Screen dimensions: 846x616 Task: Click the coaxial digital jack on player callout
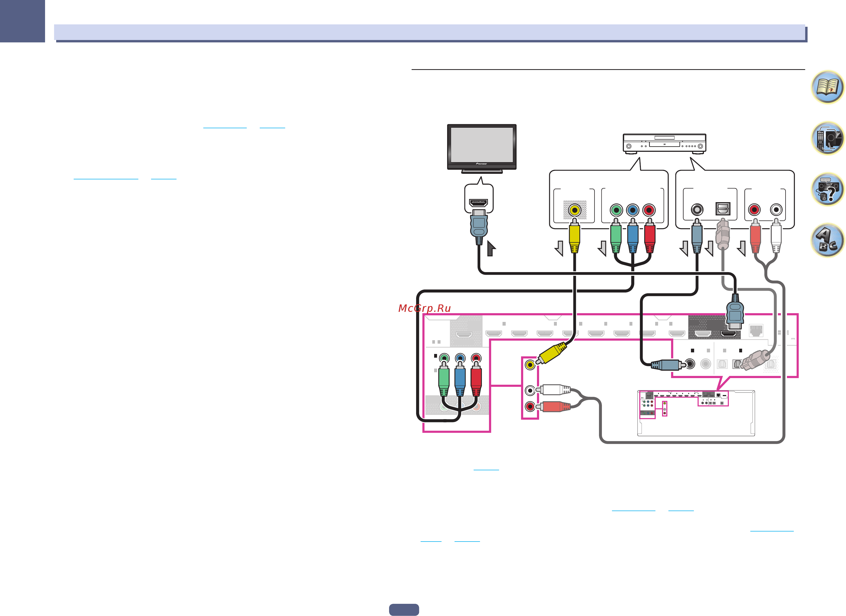[697, 210]
